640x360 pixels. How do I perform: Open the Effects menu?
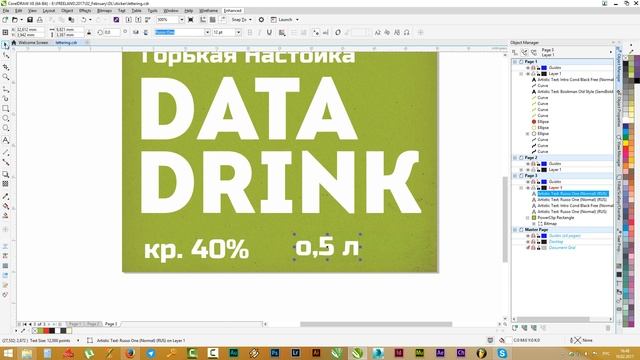click(x=85, y=11)
